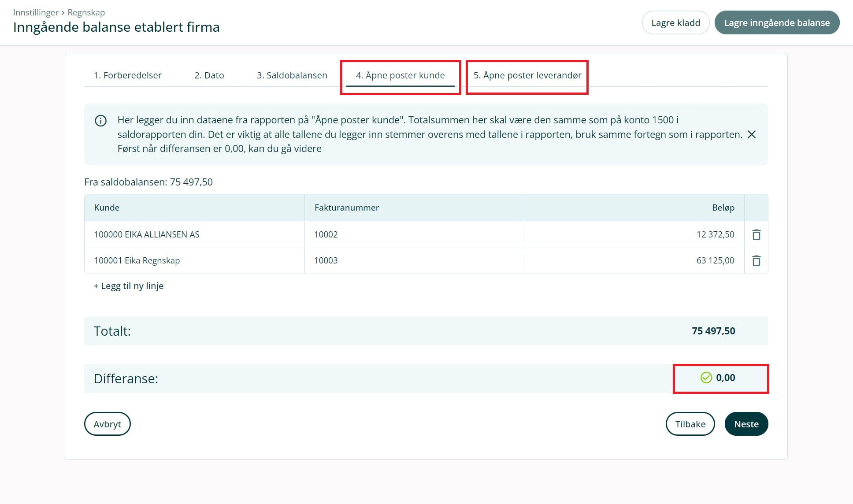
Task: Edit the 12 372,50 amount field
Action: click(715, 234)
